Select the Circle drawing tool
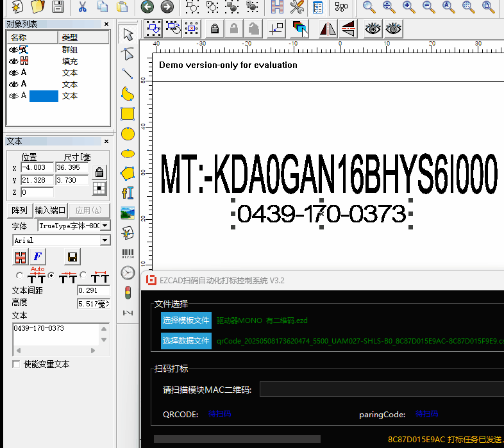 click(x=128, y=134)
